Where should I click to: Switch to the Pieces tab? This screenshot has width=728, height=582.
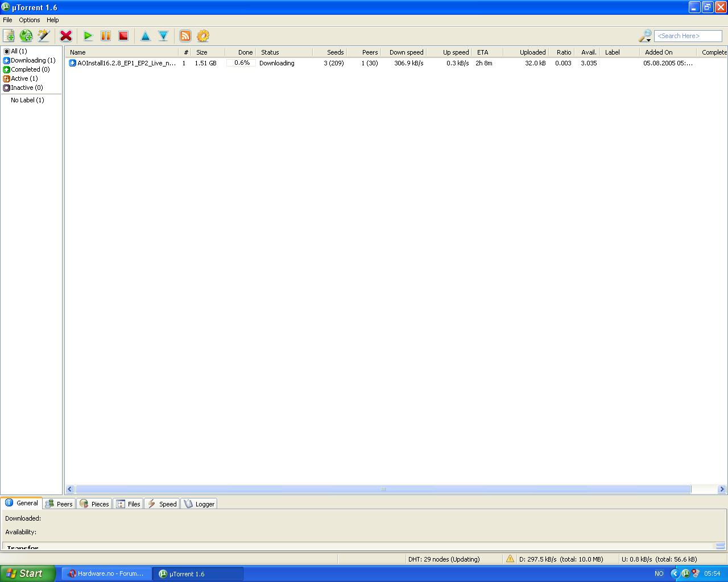tap(94, 504)
